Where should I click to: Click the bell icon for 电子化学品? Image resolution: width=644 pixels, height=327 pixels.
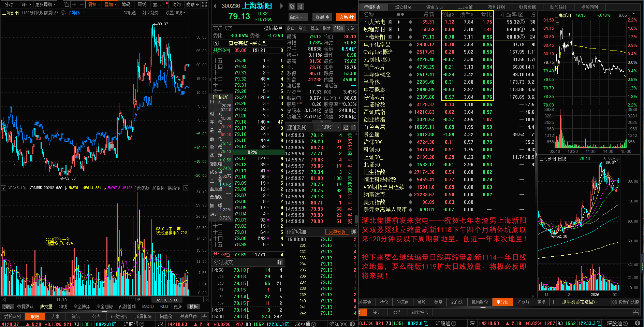410,44
